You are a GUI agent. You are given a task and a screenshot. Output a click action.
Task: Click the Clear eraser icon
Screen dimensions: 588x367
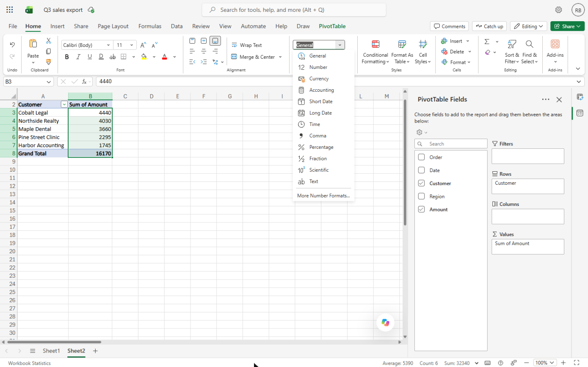pyautogui.click(x=488, y=52)
